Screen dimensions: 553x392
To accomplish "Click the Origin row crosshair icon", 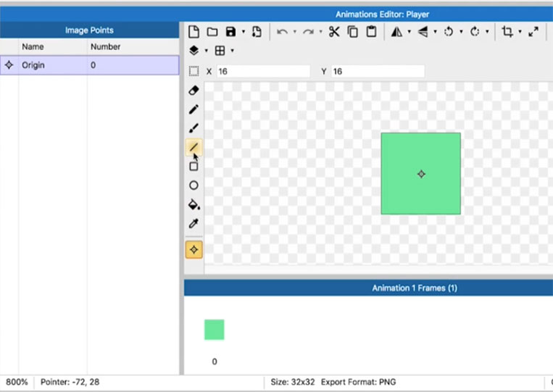I will (9, 65).
